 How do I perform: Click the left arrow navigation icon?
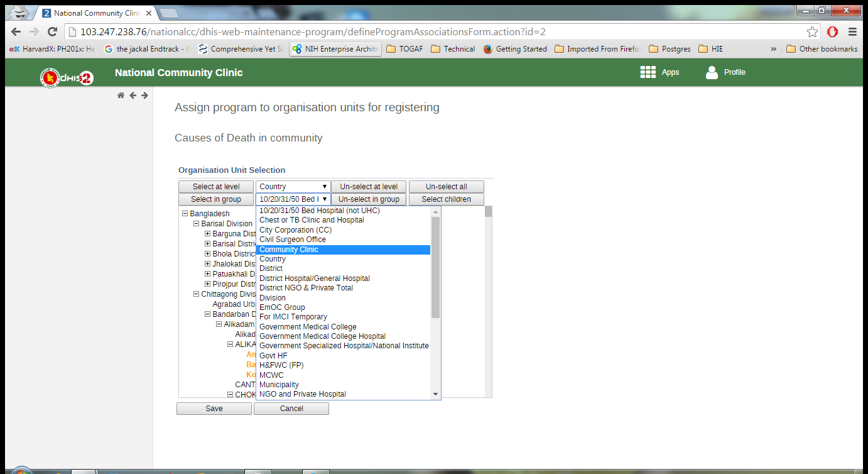[x=133, y=96]
